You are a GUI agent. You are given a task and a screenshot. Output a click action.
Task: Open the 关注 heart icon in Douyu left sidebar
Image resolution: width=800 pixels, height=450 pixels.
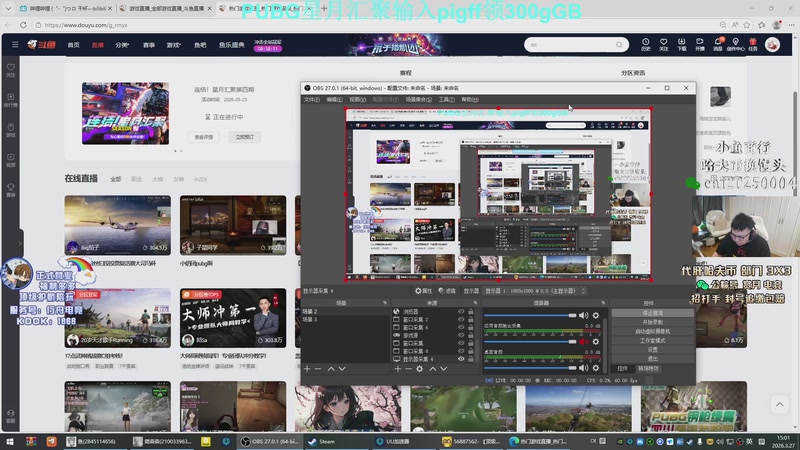click(11, 69)
